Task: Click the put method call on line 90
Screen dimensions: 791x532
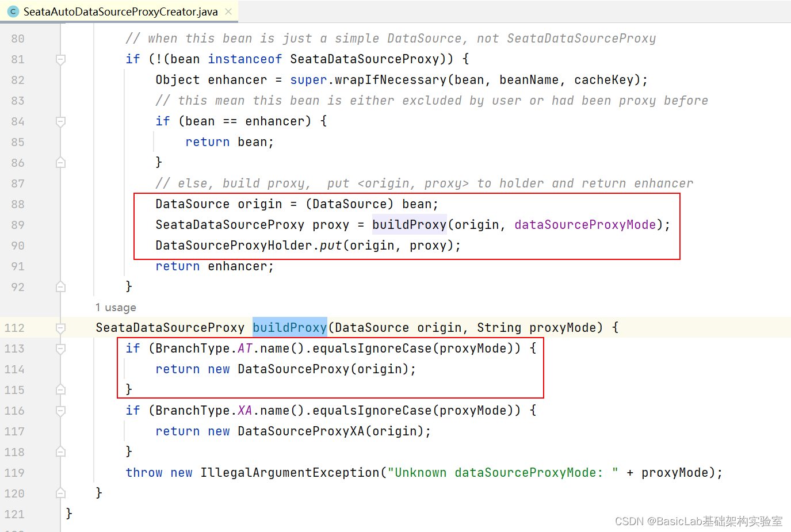Action: point(331,246)
